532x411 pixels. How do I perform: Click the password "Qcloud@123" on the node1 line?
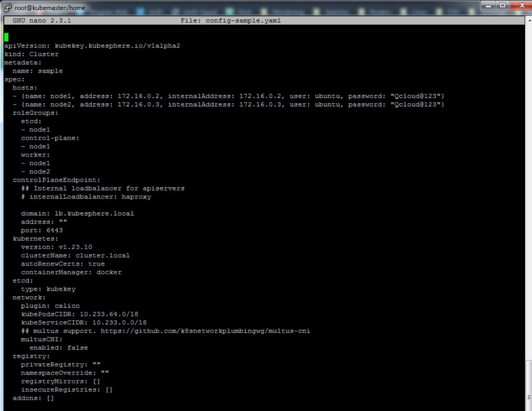pos(415,96)
